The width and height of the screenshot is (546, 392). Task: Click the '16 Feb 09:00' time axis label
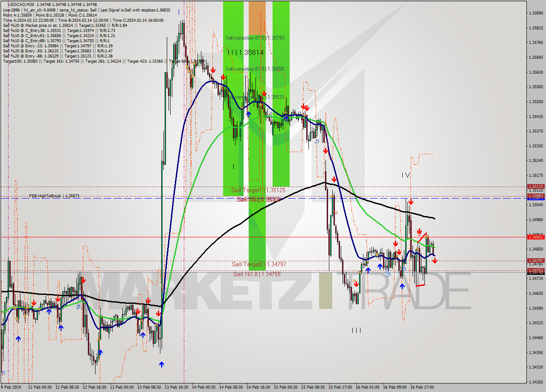pyautogui.click(x=395, y=387)
